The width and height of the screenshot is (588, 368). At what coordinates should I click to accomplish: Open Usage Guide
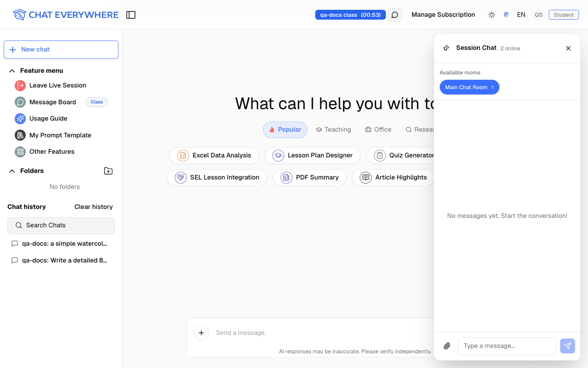pyautogui.click(x=48, y=119)
